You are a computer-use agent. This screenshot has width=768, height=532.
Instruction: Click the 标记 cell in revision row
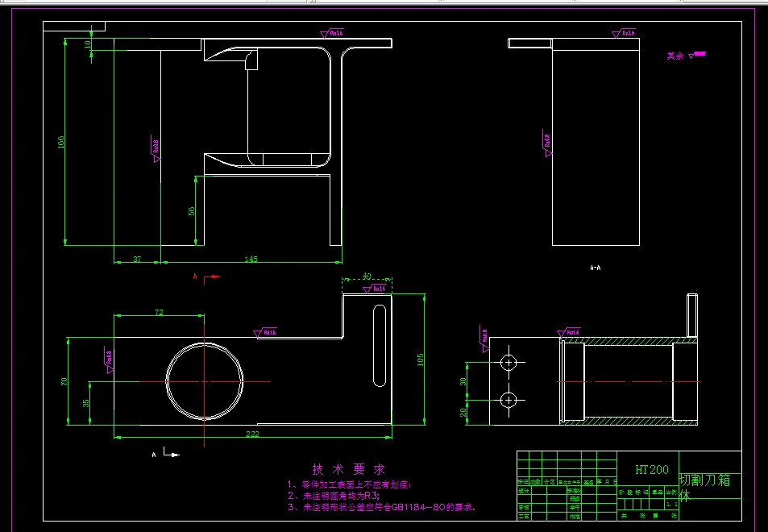pos(523,482)
